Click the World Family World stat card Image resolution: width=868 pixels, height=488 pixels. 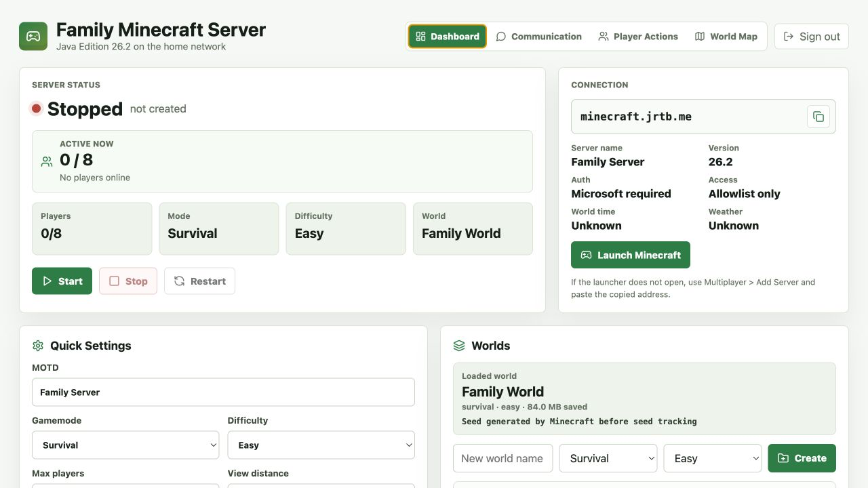pyautogui.click(x=473, y=228)
